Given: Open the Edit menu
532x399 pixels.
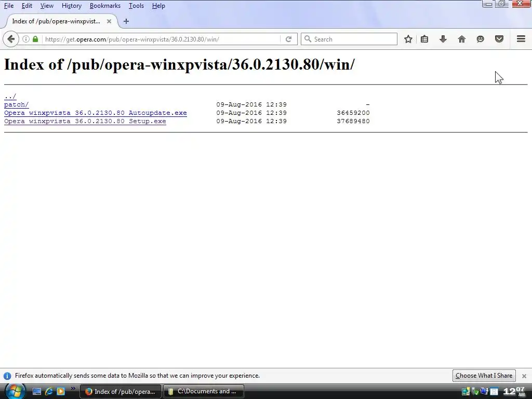Looking at the screenshot, I should point(27,6).
